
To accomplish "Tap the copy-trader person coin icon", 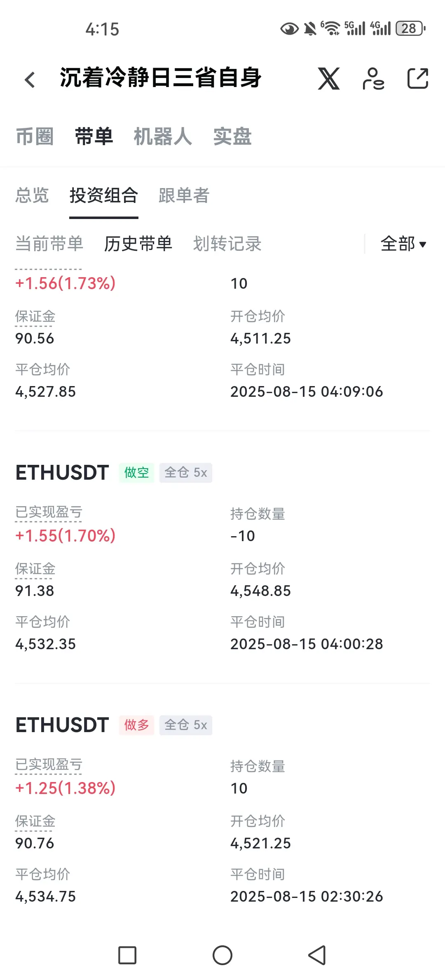I will (373, 78).
